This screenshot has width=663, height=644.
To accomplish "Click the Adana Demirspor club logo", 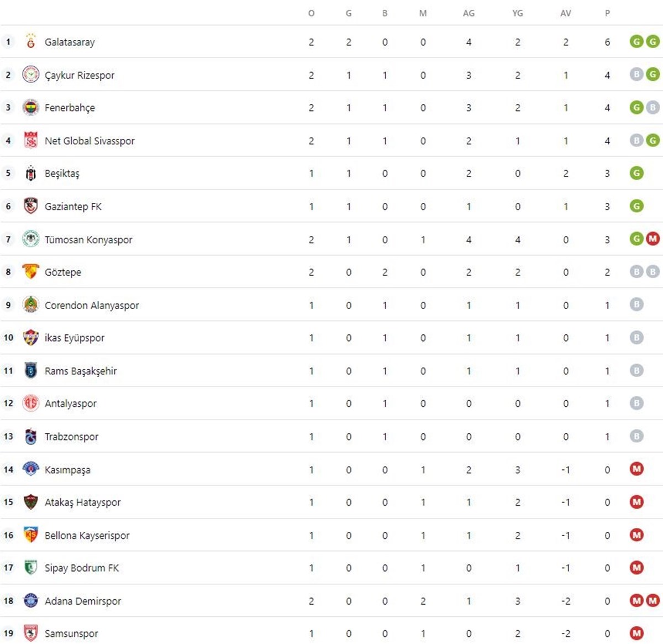I will pyautogui.click(x=31, y=601).
